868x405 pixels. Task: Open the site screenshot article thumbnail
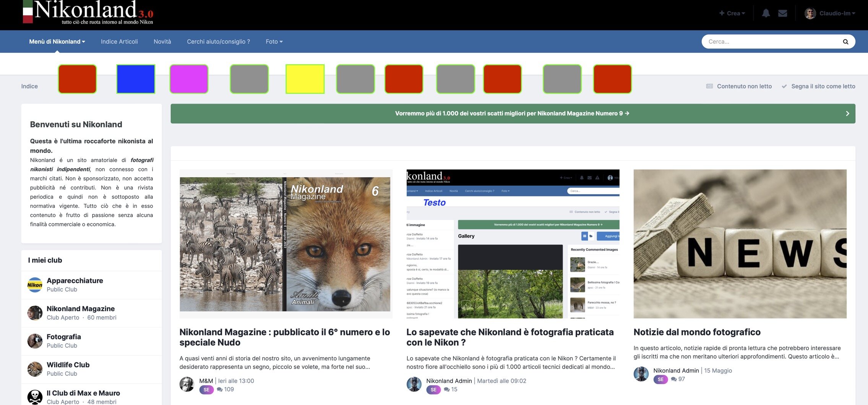click(513, 244)
